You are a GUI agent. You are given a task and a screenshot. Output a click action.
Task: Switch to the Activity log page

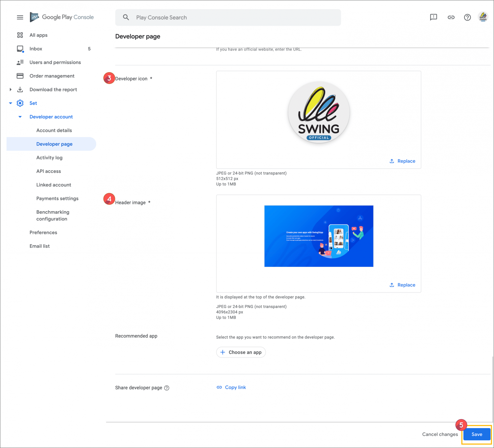pos(50,157)
